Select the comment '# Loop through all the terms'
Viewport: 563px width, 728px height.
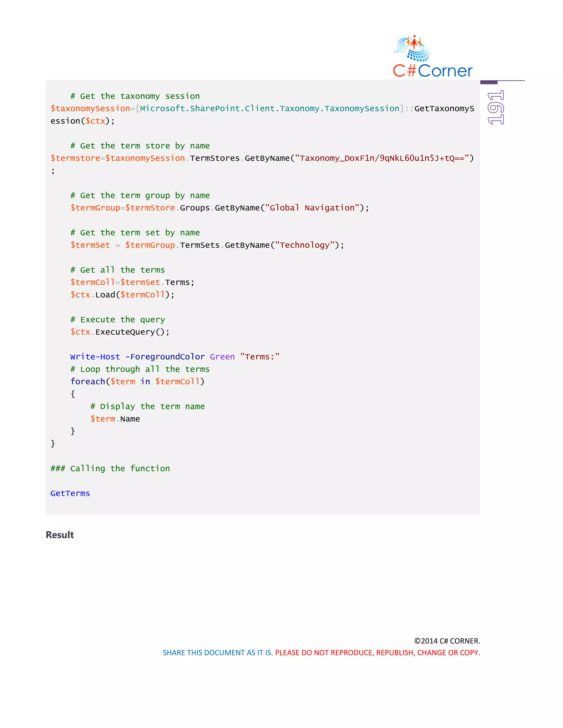140,369
